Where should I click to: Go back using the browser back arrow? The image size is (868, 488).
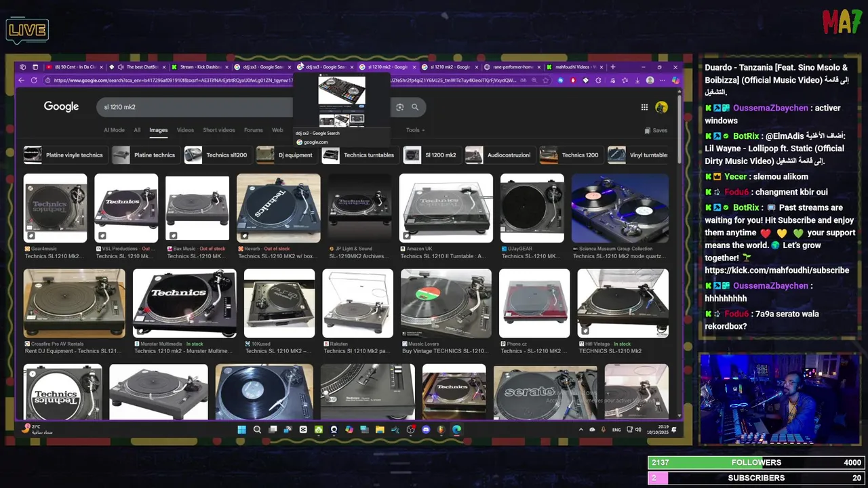[x=21, y=80]
